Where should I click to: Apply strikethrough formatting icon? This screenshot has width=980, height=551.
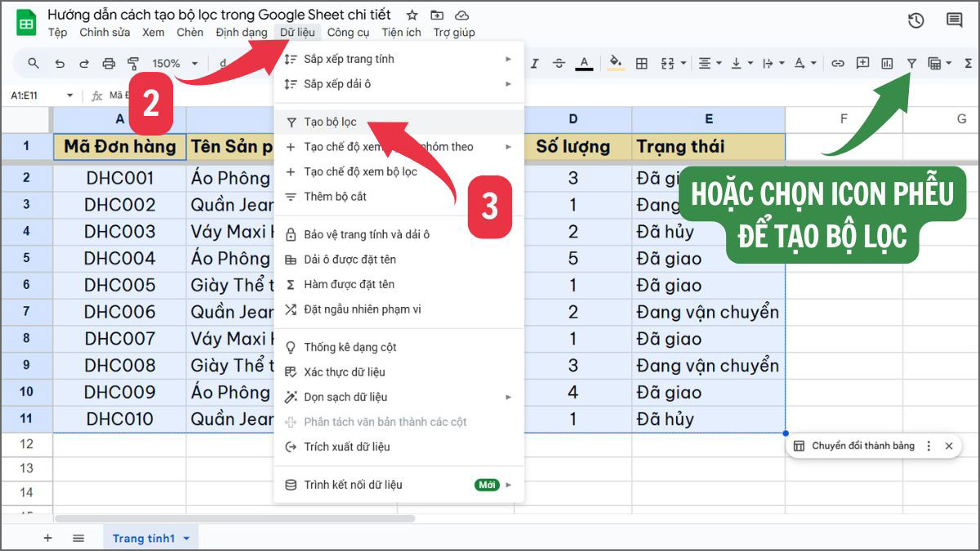pyautogui.click(x=559, y=62)
